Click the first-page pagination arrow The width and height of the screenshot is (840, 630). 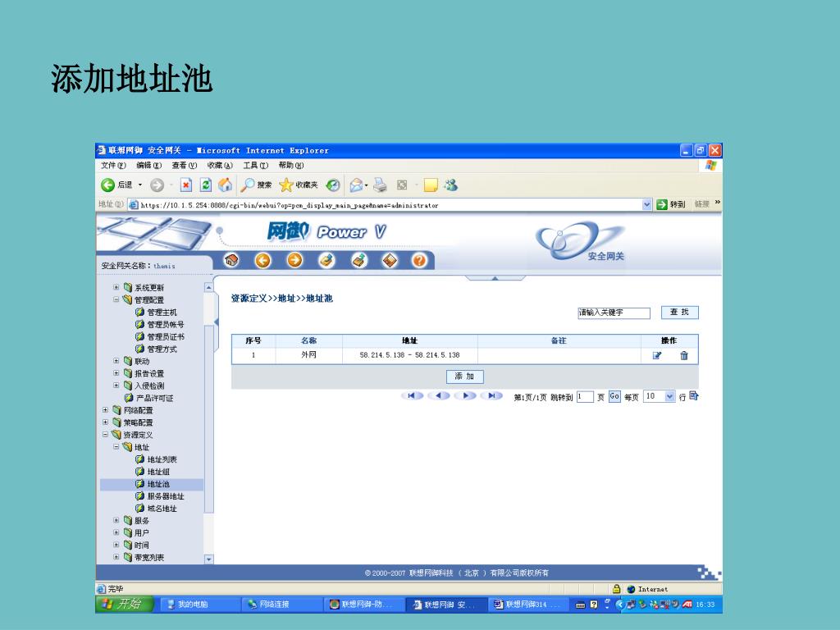[412, 396]
